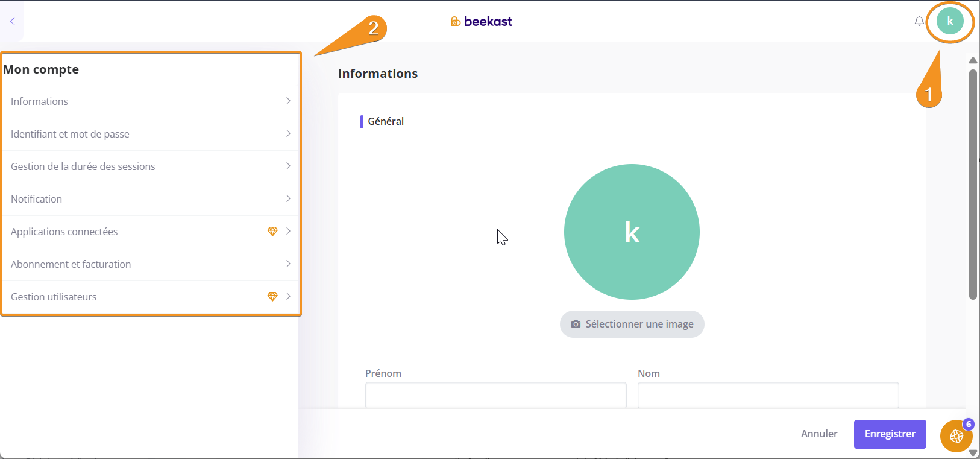The height and width of the screenshot is (459, 980).
Task: Click Sélectionner une image button
Action: coord(632,324)
